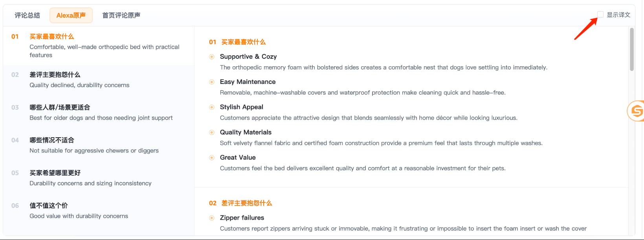Click bullet icon beside Supportive & Cozy
This screenshot has height=240, width=644.
(212, 57)
